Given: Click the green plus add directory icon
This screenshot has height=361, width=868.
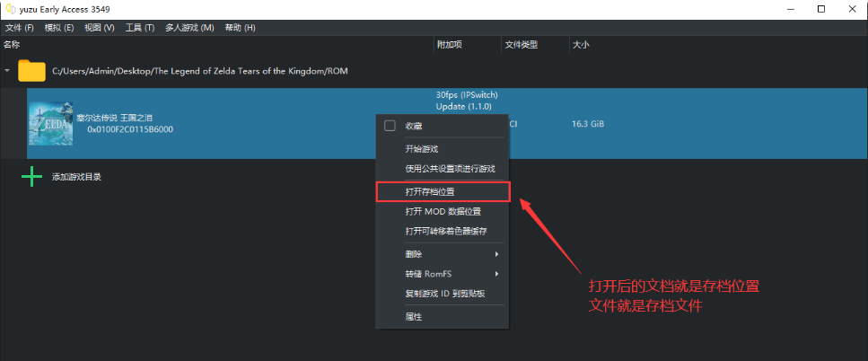Looking at the screenshot, I should [31, 177].
